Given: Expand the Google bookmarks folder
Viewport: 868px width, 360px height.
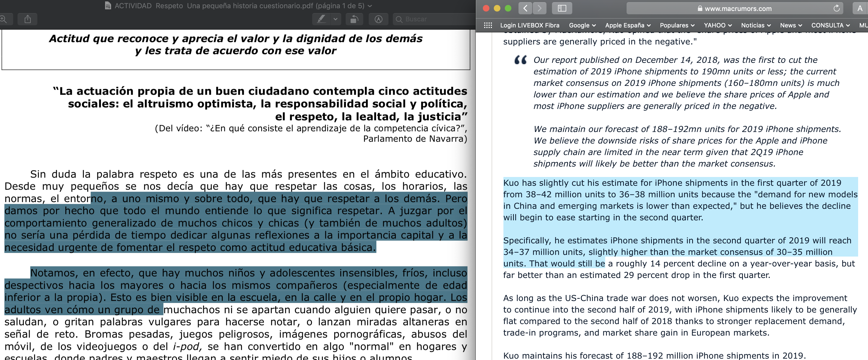Looking at the screenshot, I should [582, 25].
